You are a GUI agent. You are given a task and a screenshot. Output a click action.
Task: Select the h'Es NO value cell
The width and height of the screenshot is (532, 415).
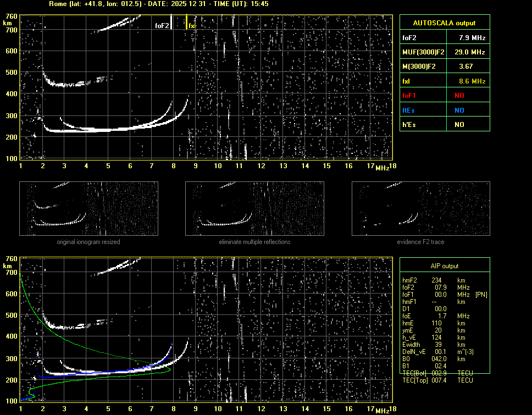click(459, 125)
